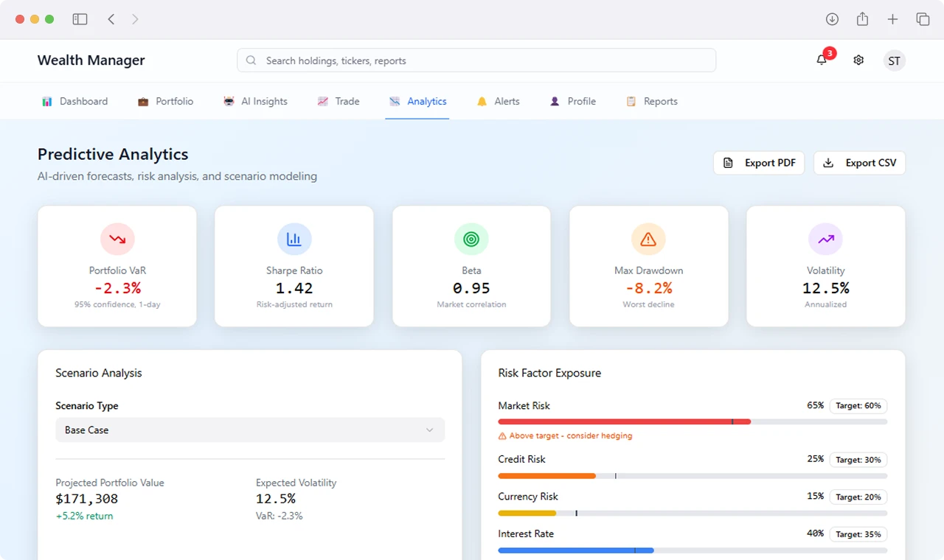Click the Portfolio VaR downtrend icon
The height and width of the screenshot is (560, 944).
click(x=117, y=239)
